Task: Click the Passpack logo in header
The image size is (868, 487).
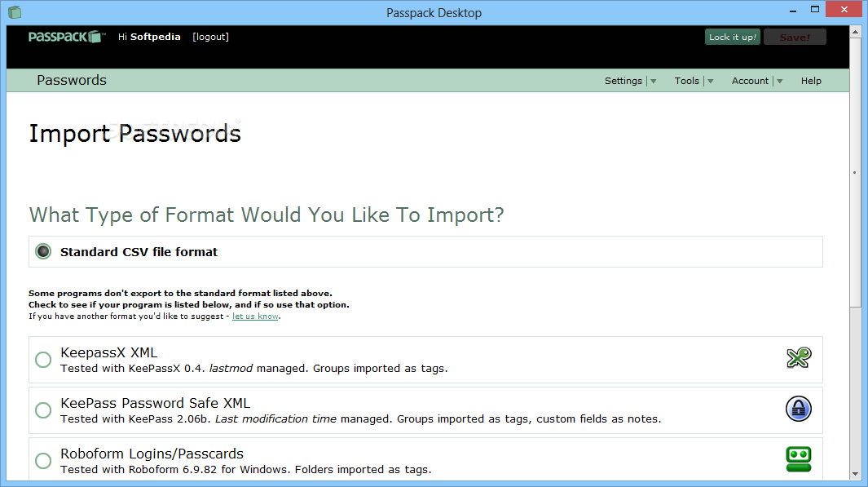Action: 67,37
